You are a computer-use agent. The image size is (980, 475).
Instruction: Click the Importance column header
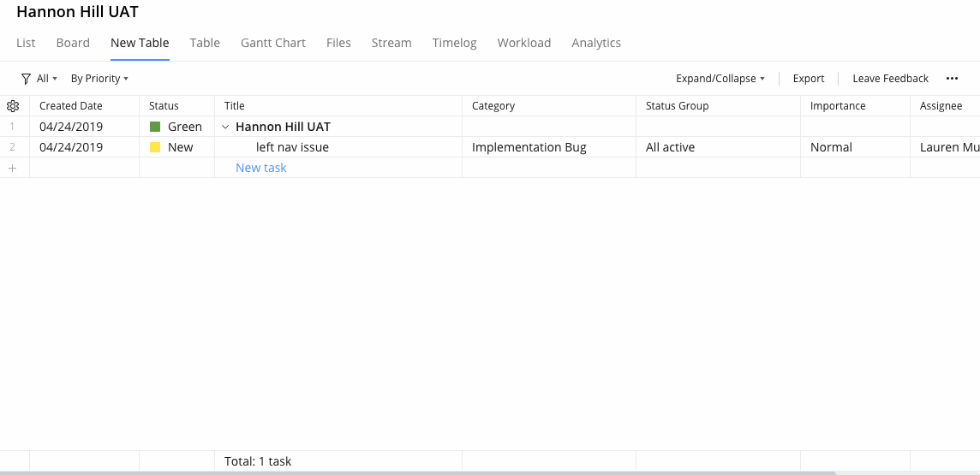(x=855, y=106)
